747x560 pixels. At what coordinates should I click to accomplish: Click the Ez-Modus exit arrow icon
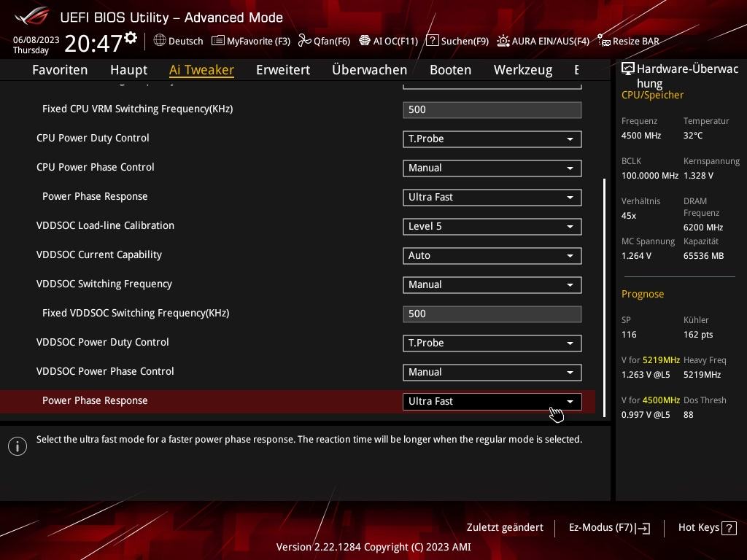point(643,528)
